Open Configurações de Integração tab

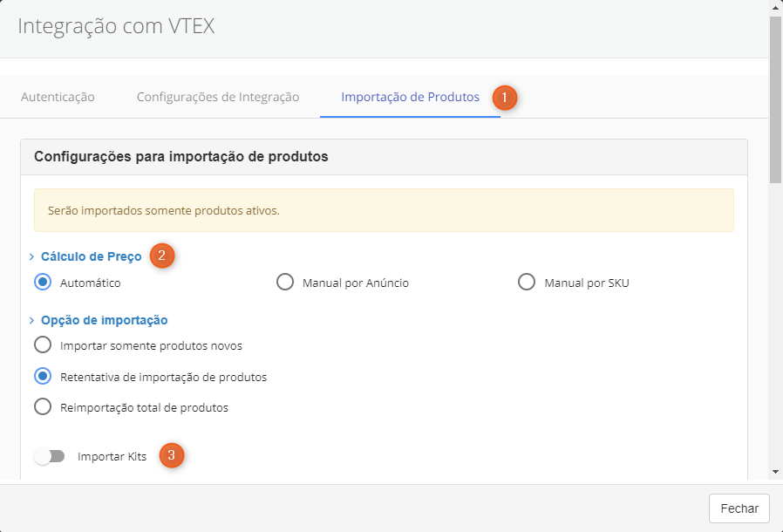coord(218,97)
